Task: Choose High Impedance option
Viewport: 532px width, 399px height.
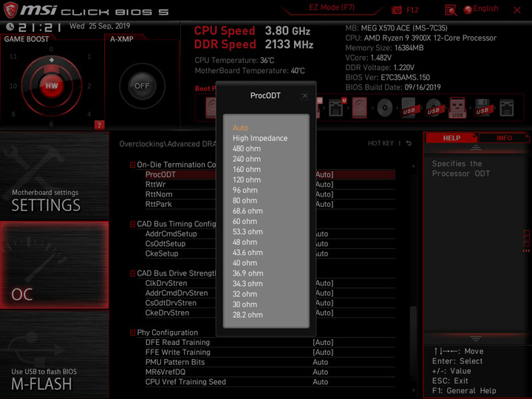Action: click(260, 138)
